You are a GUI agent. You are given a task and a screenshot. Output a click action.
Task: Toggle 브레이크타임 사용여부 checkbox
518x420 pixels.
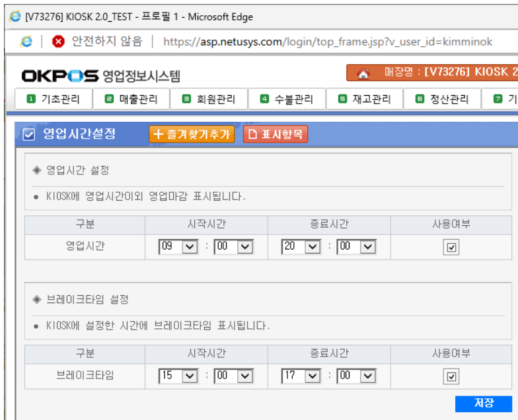pos(452,376)
